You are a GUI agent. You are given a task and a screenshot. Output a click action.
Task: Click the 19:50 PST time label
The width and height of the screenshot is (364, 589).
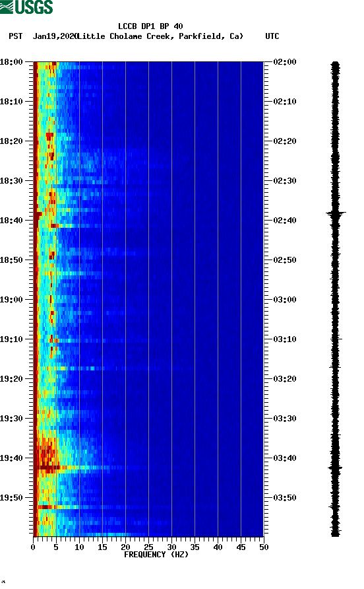[11, 498]
